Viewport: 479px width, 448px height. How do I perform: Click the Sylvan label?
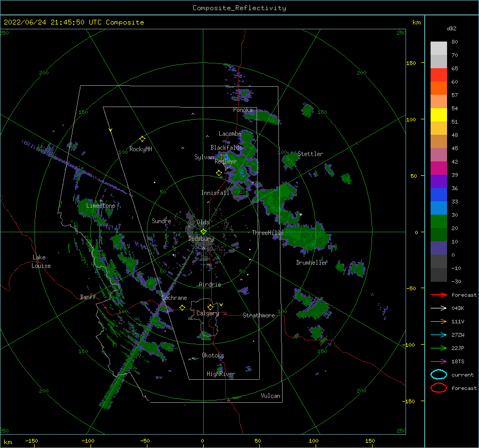(204, 157)
